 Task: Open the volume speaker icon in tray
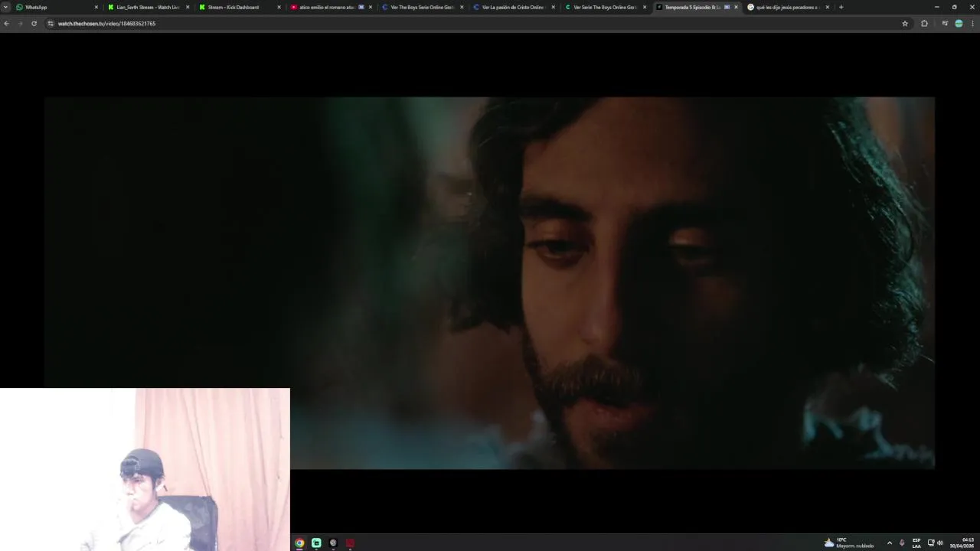click(x=939, y=543)
